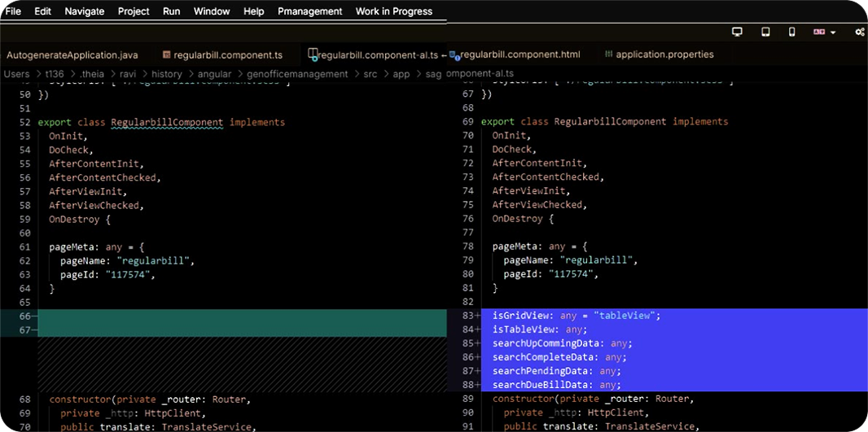Click pageId "117574" on left line 63

point(108,275)
